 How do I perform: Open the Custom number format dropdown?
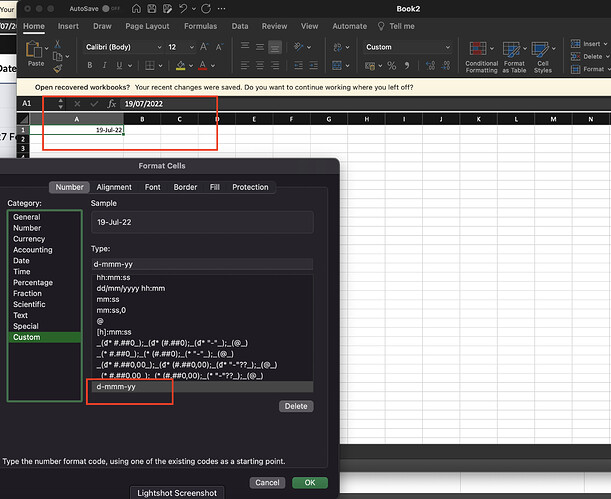(x=406, y=47)
